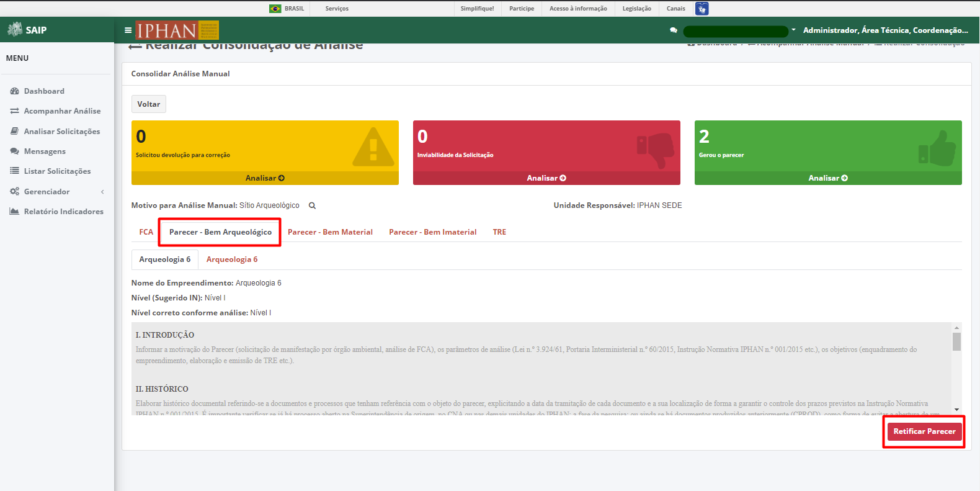Click the parecer text scrollbar thumb
The image size is (980, 491).
[956, 341]
